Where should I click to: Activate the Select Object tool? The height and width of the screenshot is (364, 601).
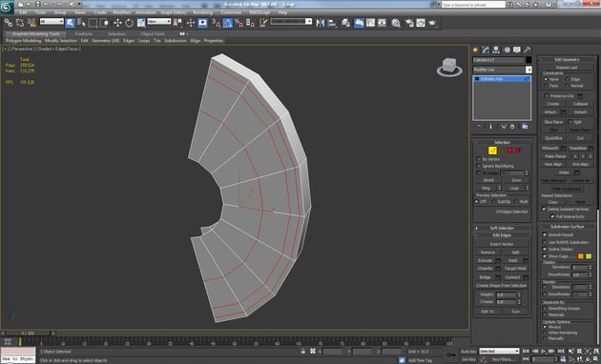click(70, 23)
